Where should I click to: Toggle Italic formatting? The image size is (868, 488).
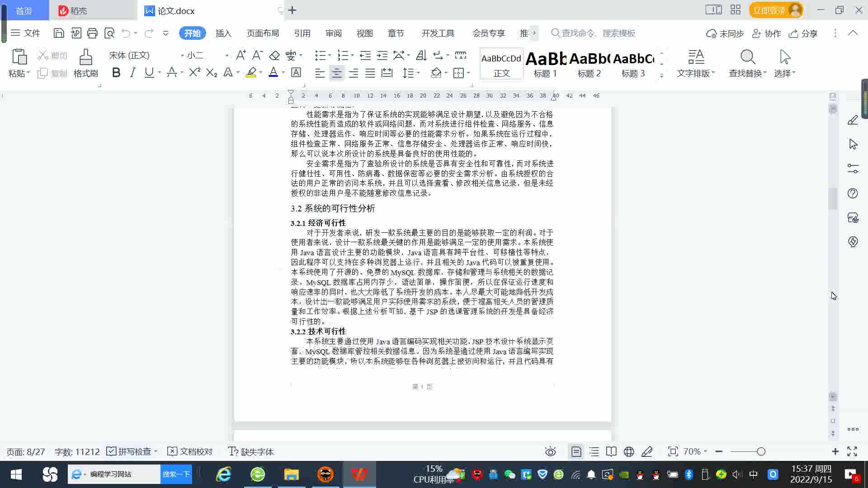(132, 72)
